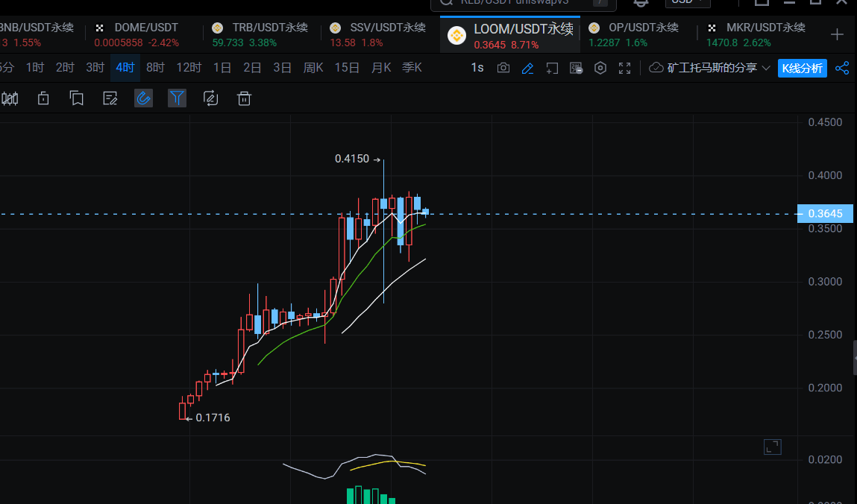Open the MKR/USDT永续 tab
857x504 pixels.
pos(756,34)
